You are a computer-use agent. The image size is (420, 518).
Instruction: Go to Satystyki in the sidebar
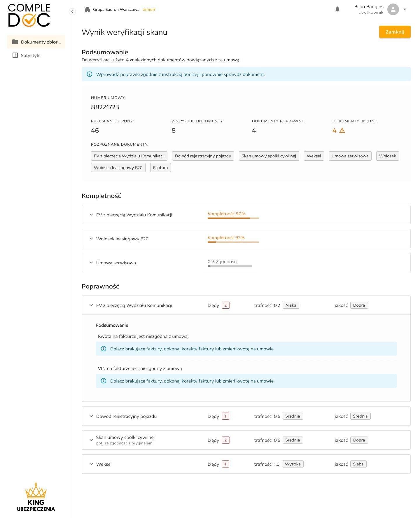tap(30, 55)
